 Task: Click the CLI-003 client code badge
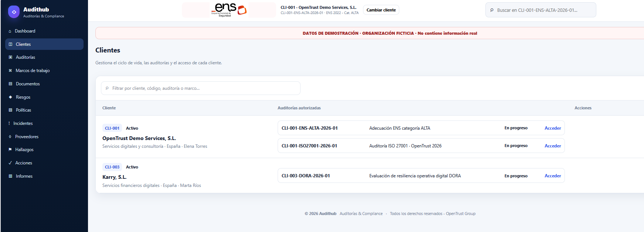(112, 167)
